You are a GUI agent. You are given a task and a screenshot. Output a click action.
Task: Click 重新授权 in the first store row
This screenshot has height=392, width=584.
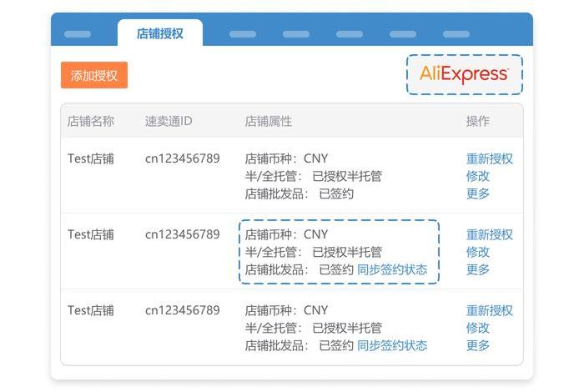pyautogui.click(x=490, y=159)
